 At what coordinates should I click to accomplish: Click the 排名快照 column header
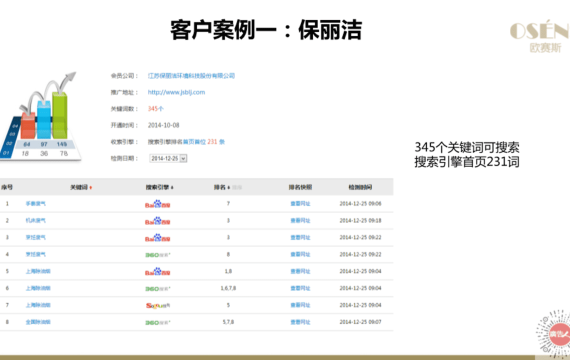(x=300, y=187)
